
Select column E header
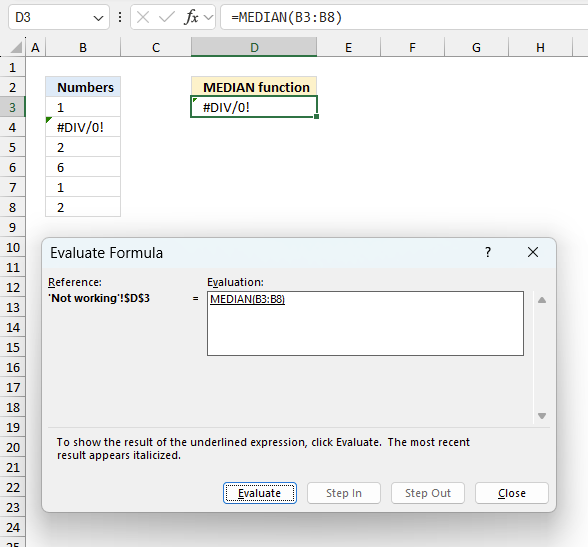pos(348,48)
